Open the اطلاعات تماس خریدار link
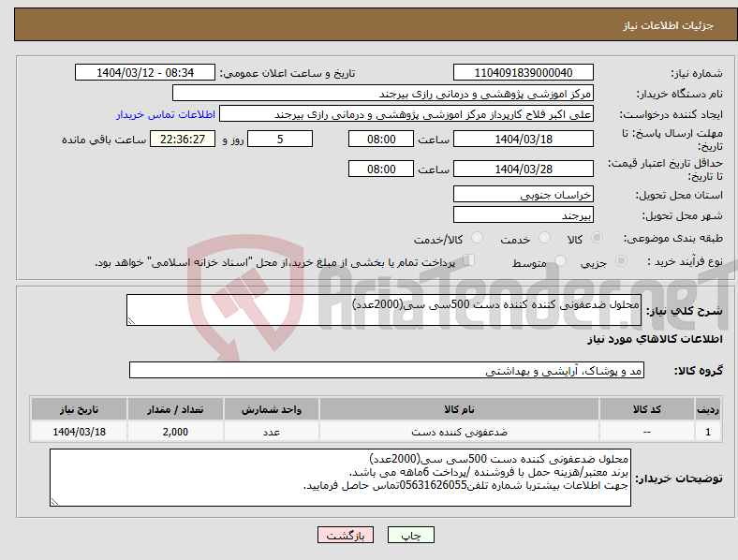 tap(166, 114)
